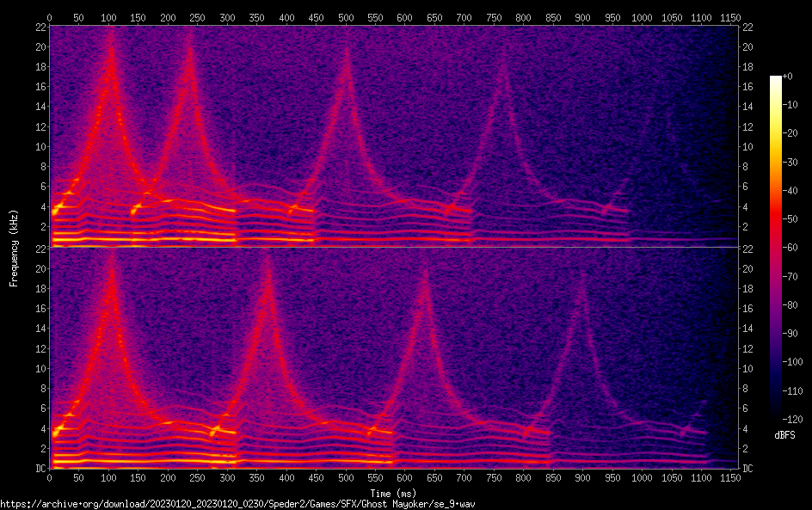Image resolution: width=812 pixels, height=510 pixels.
Task: Pick the white top end of the color bar
Action: pyautogui.click(x=776, y=79)
